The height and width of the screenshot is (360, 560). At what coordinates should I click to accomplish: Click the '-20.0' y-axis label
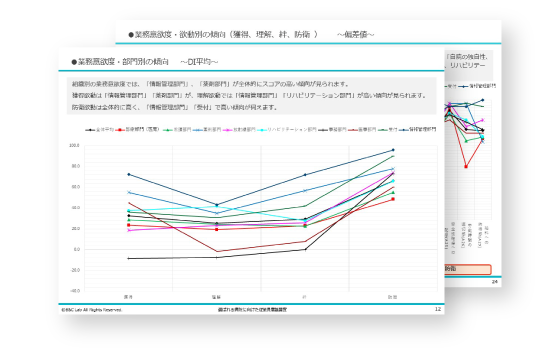point(75,270)
